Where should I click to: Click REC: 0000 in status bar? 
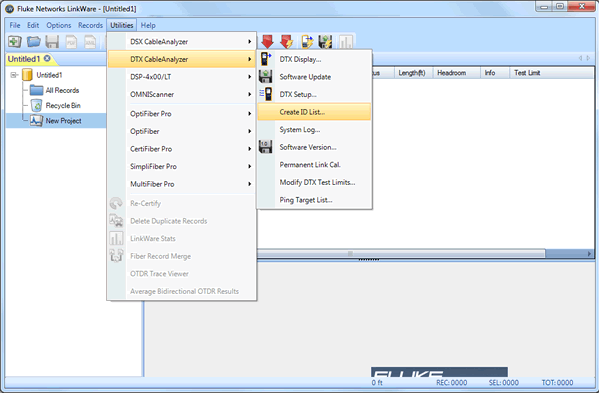[x=452, y=382]
